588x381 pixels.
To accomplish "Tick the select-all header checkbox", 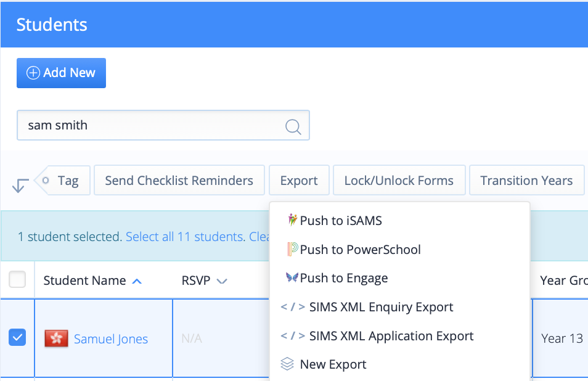I will [x=17, y=279].
